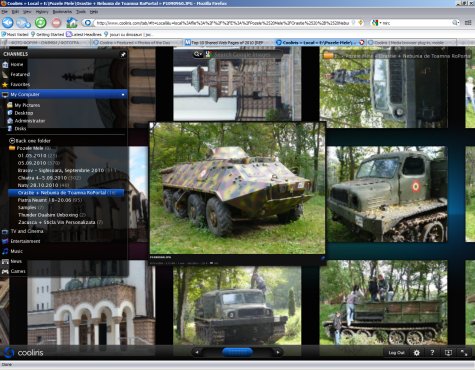Viewport: 475px width, 370px height.
Task: Switch Cooliris to fullscreen mode
Action: [x=464, y=352]
